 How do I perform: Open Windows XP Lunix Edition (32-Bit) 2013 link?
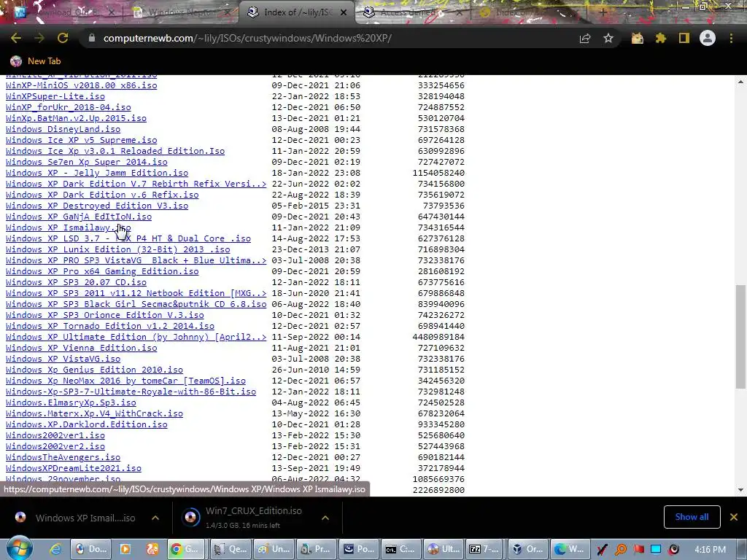[117, 249]
